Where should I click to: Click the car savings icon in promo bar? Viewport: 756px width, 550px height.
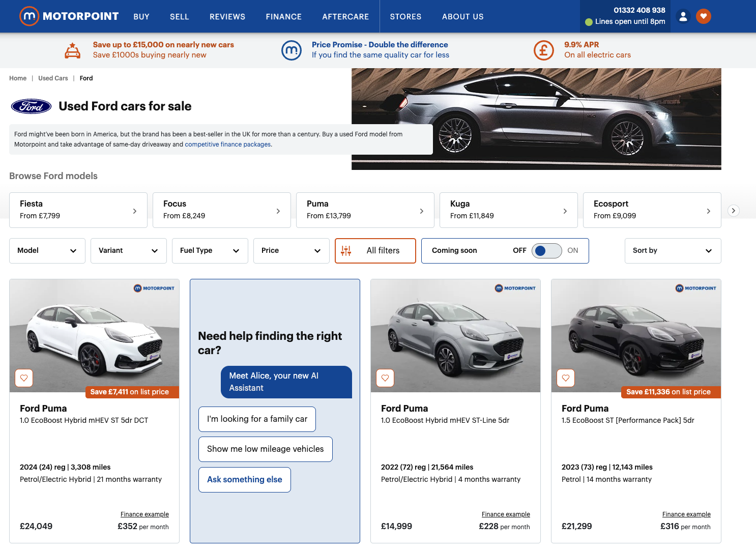[x=72, y=50]
